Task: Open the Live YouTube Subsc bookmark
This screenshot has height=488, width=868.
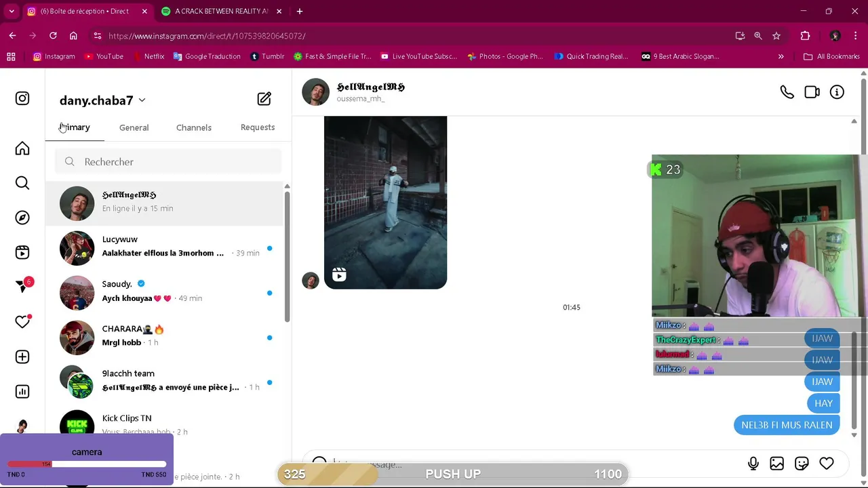Action: (x=418, y=57)
